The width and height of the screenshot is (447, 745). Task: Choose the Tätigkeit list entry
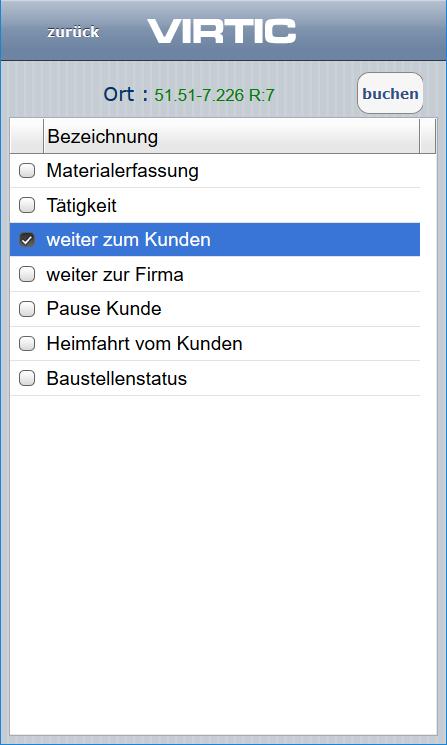tap(81, 206)
